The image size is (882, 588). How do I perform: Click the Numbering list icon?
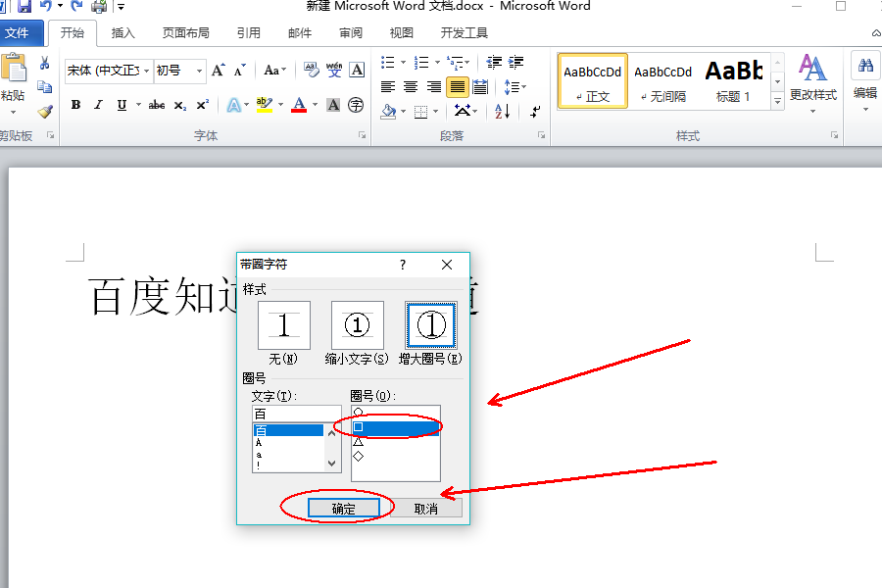coord(420,62)
